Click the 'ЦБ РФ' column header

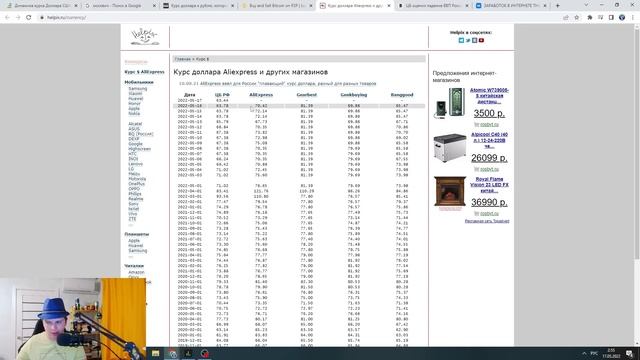[222, 95]
